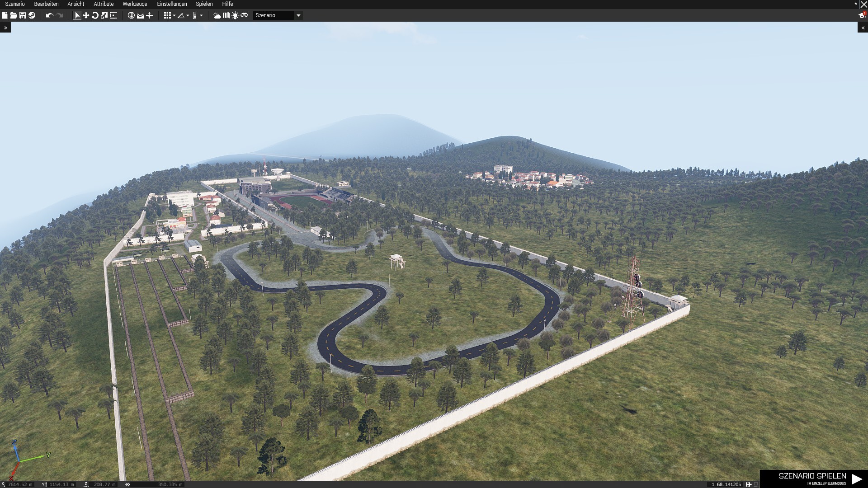Toggle vertical mode snap-to-surface icon
The height and width of the screenshot is (488, 868).
(149, 15)
